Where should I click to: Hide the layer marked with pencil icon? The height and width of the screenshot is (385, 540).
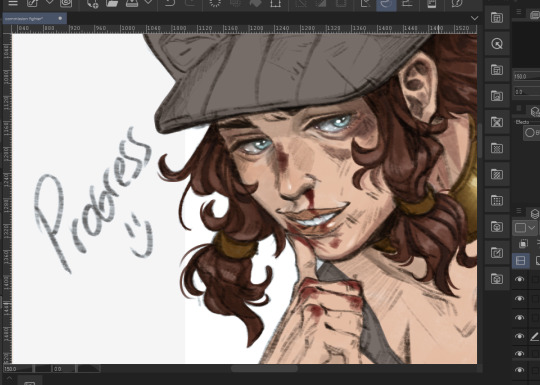click(519, 336)
